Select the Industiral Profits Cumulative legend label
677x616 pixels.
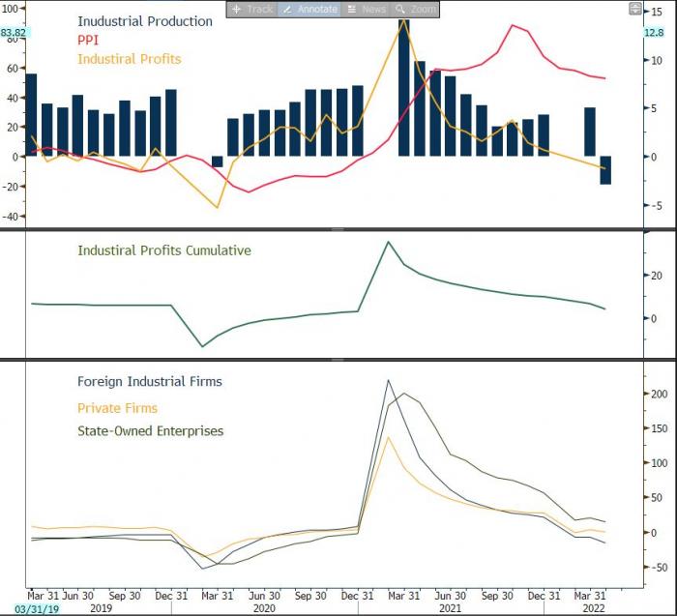(164, 250)
